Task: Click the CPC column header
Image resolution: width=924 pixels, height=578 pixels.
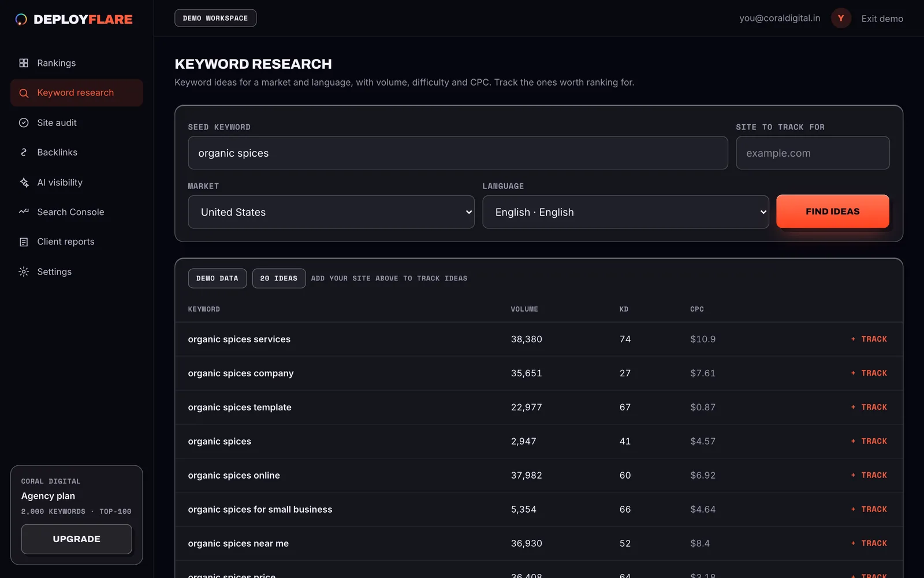Action: [x=697, y=309]
